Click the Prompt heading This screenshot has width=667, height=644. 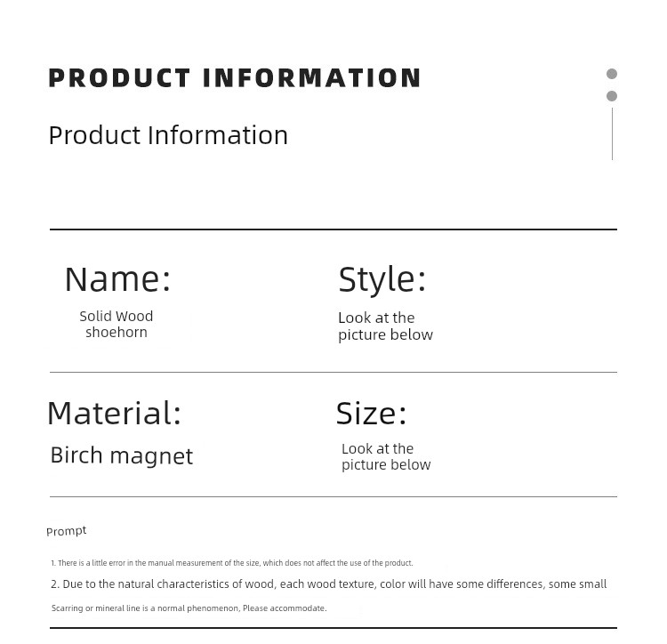click(x=67, y=531)
